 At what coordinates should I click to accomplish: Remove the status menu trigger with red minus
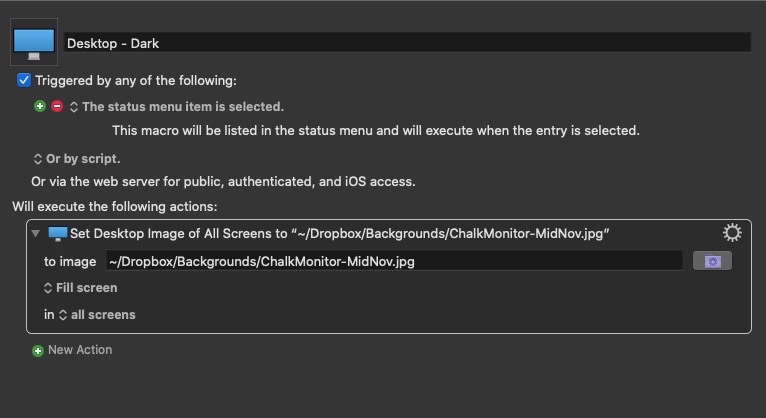[x=57, y=106]
